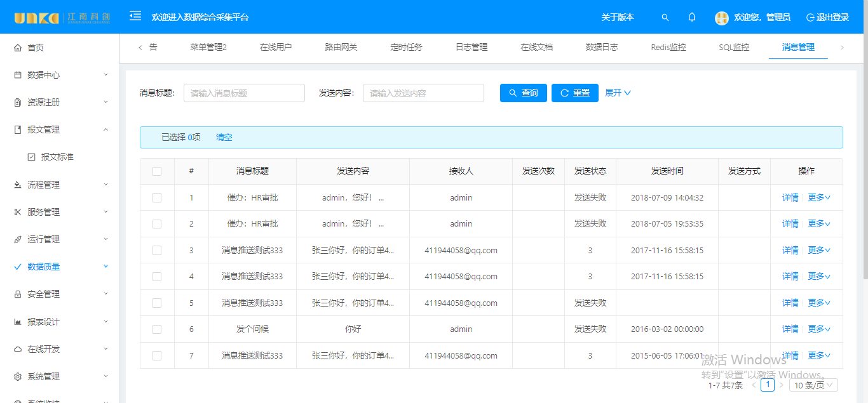
Task: Click the 消息标题 input field
Action: pos(244,93)
